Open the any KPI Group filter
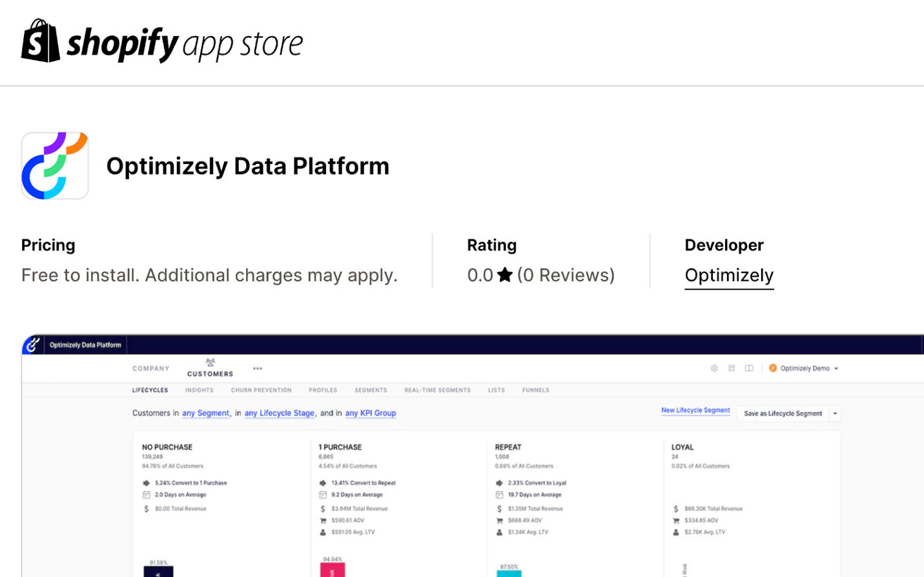Screen dimensions: 924x577 371,413
